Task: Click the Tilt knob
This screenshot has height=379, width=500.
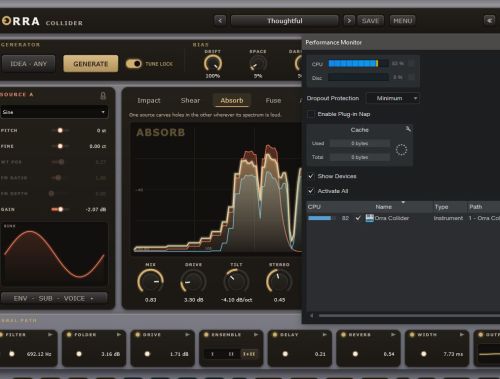Action: 236,282
